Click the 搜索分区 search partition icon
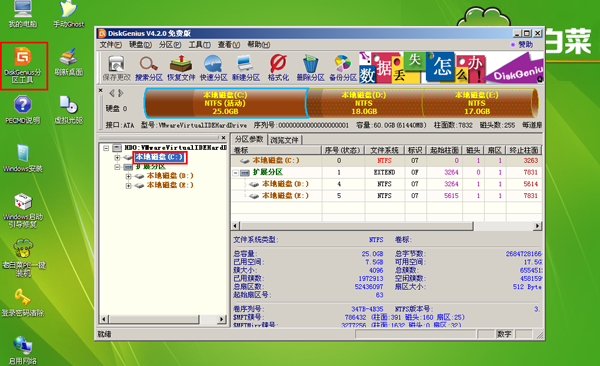This screenshot has height=366, width=600. tap(149, 68)
